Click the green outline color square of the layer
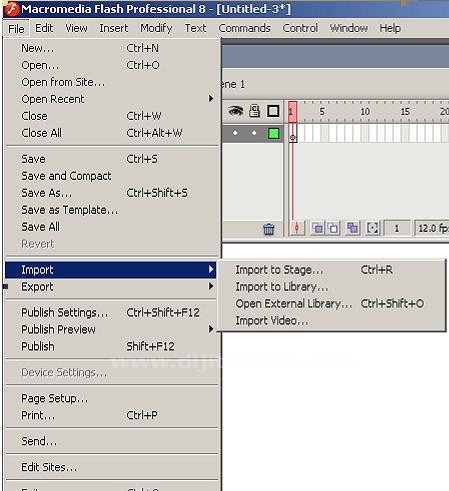The width and height of the screenshot is (449, 491). [274, 134]
